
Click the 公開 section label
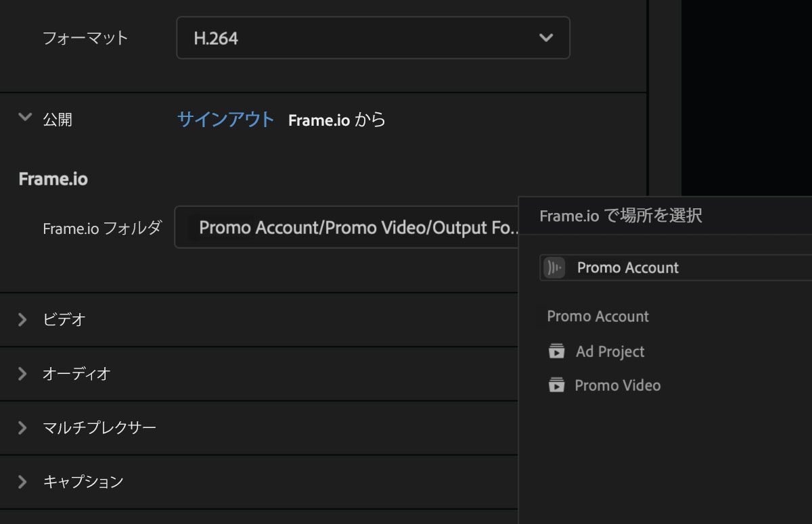pos(58,120)
